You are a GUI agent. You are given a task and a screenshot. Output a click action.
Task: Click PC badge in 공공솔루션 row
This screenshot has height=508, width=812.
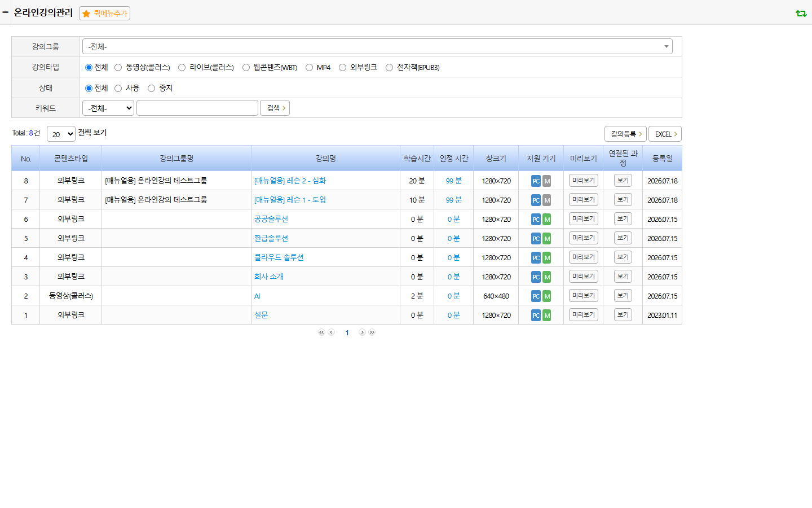click(x=536, y=220)
